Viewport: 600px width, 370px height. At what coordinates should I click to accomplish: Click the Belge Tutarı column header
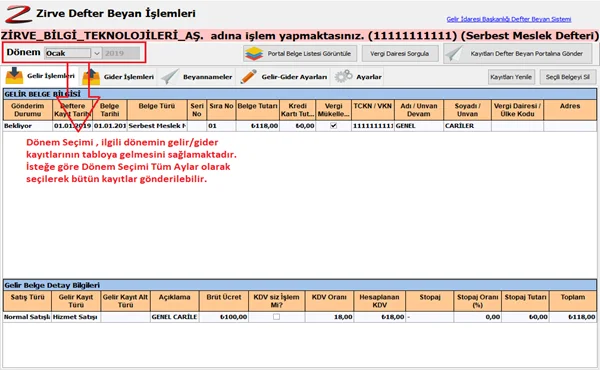pos(258,110)
